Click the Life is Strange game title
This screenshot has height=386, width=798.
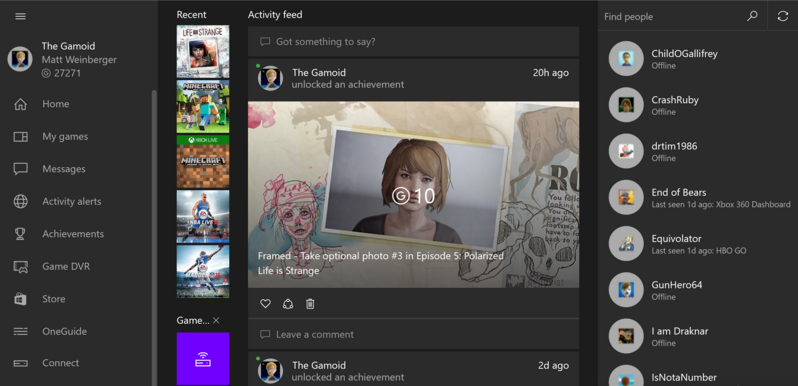(x=289, y=271)
